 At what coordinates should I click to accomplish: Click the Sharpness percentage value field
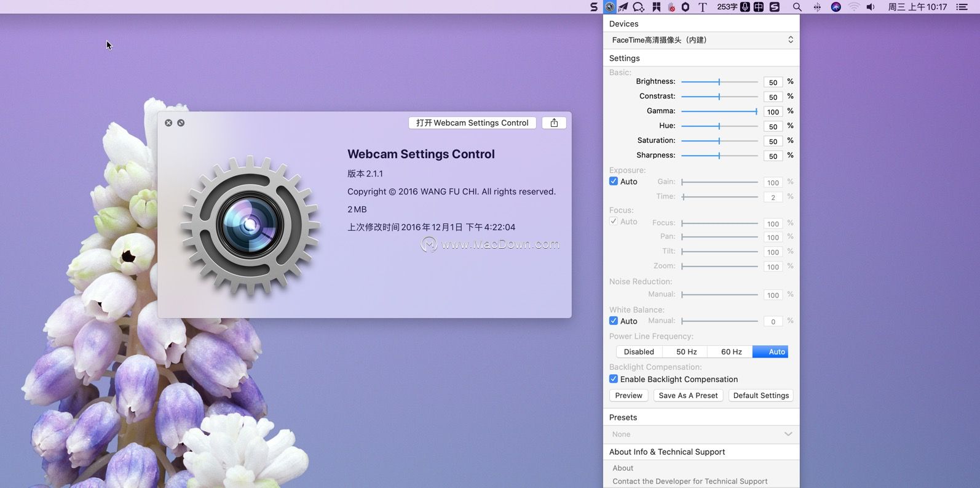point(773,156)
